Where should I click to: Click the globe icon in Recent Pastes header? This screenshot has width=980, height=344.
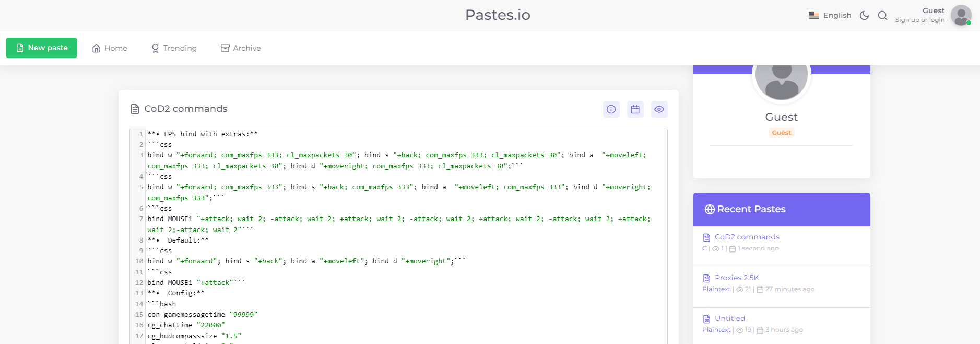[x=710, y=209]
